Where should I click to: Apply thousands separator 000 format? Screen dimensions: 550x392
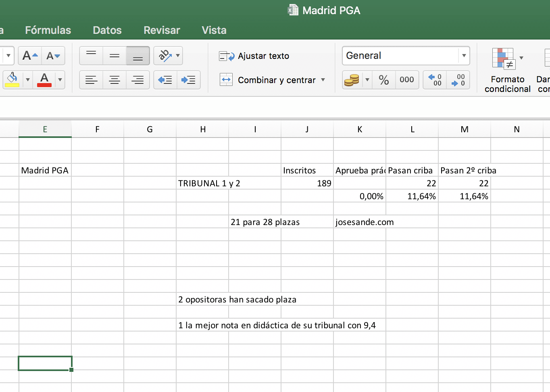tap(406, 80)
